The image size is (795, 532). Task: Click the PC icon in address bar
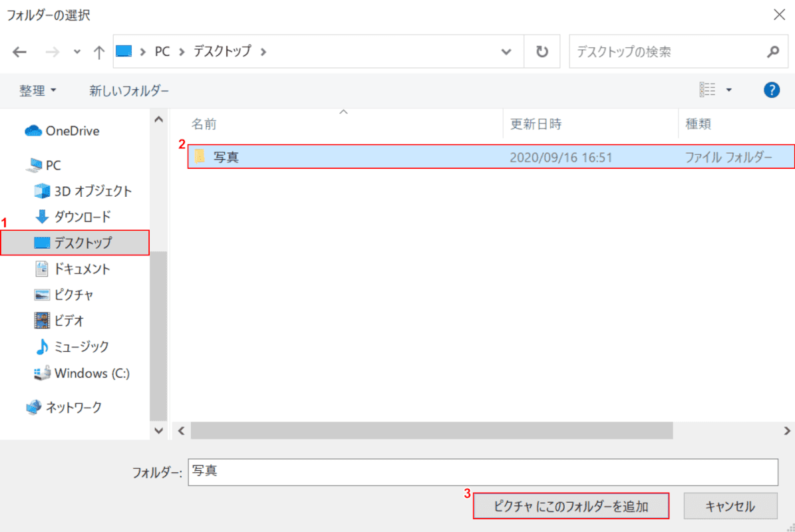(124, 51)
